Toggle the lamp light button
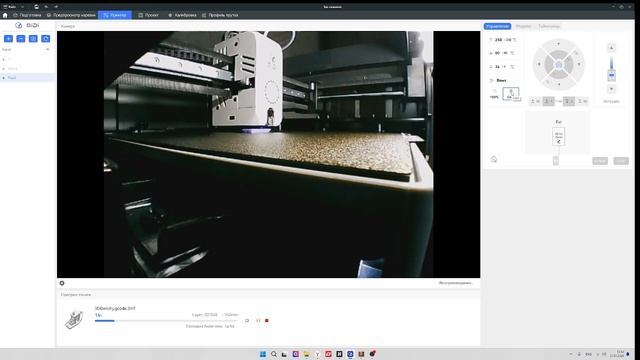 [x=511, y=94]
